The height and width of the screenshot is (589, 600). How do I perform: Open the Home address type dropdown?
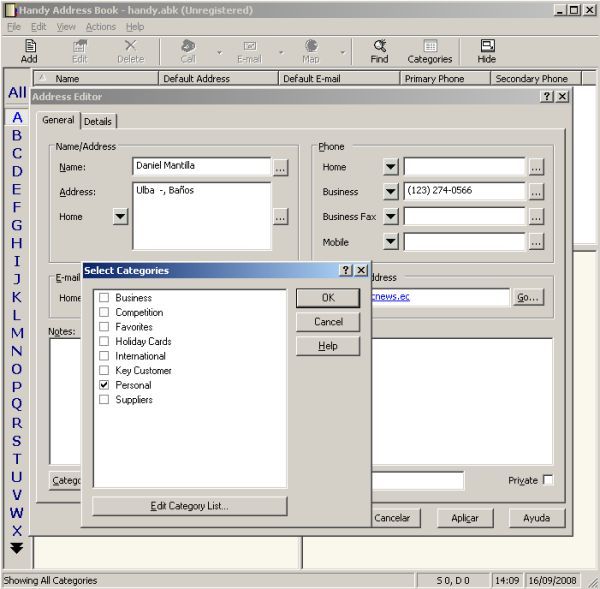pos(120,217)
